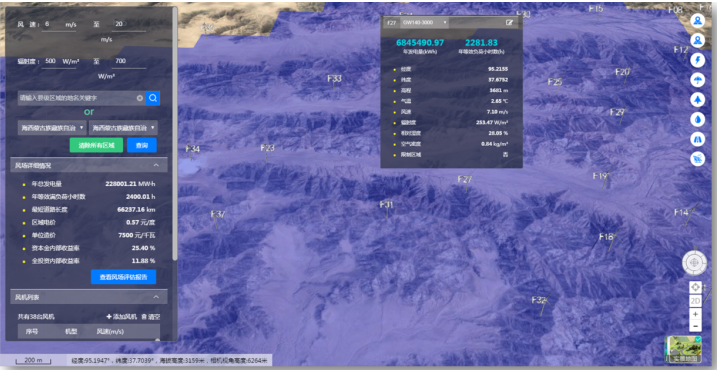Click the zoom in plus button

(x=695, y=314)
